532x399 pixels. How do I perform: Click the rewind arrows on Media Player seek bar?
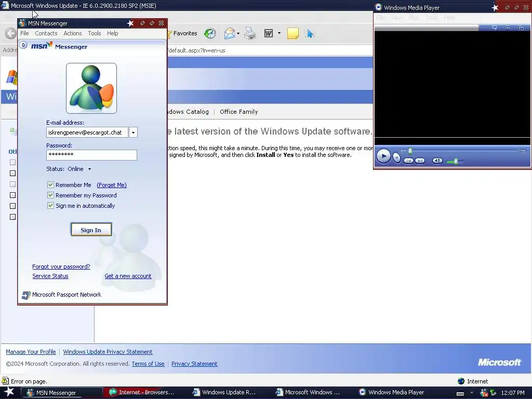pos(403,151)
